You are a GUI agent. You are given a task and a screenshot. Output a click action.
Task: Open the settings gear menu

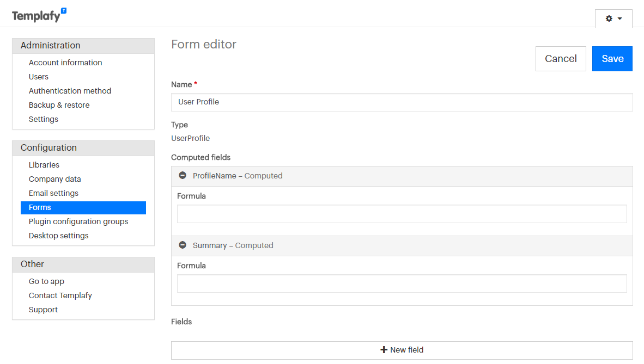click(609, 18)
